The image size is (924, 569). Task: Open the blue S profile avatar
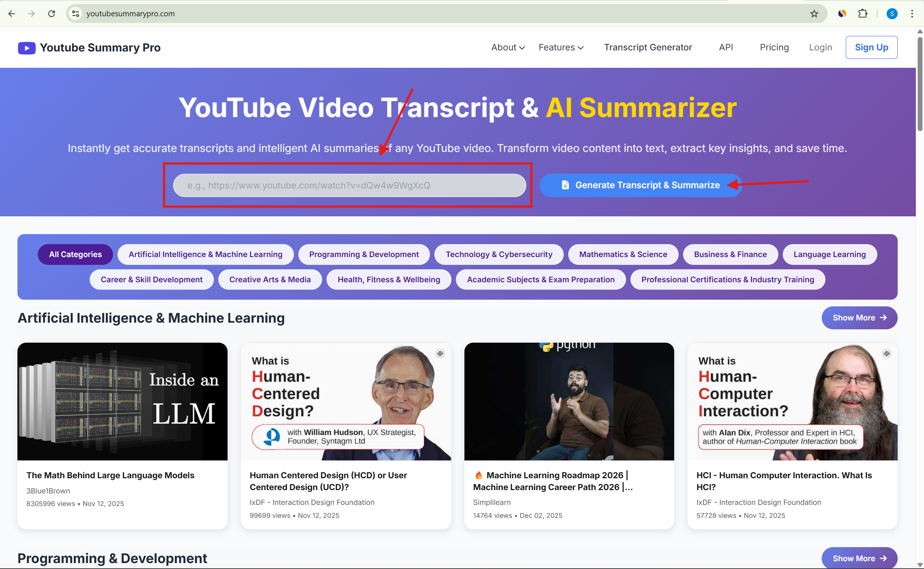click(892, 14)
